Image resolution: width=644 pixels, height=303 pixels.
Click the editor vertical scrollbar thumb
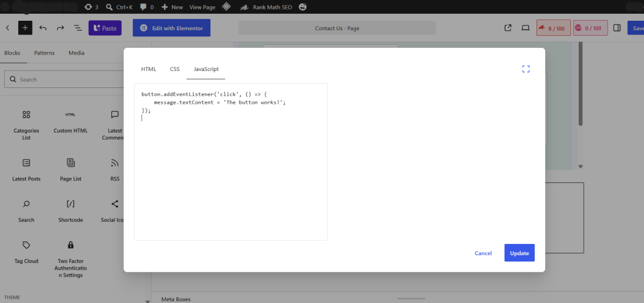coord(580,84)
